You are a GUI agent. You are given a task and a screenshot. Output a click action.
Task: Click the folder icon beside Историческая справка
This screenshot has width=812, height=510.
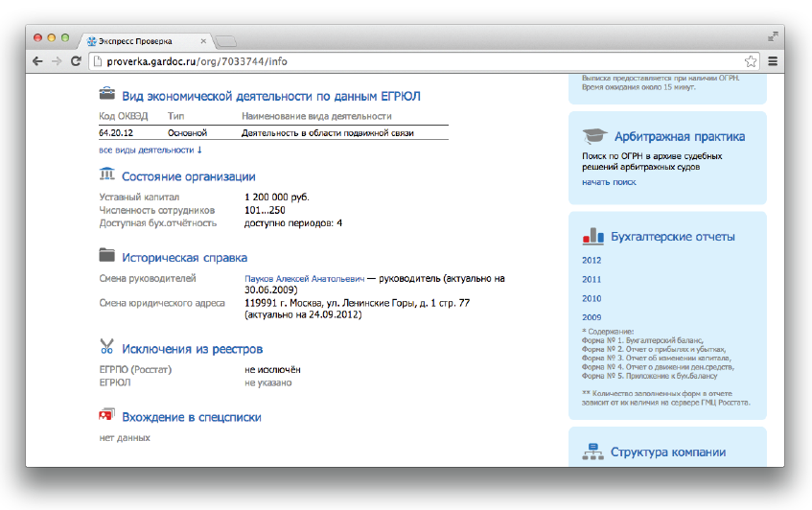pyautogui.click(x=107, y=256)
